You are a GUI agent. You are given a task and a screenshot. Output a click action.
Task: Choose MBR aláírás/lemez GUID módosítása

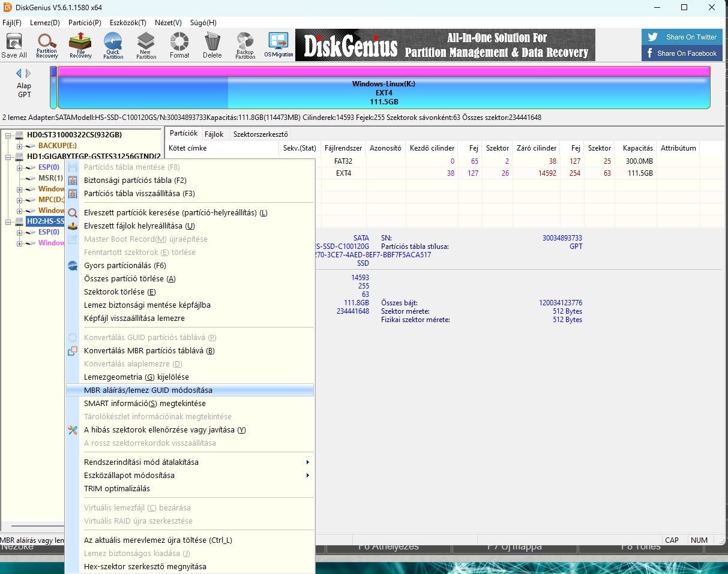point(190,390)
